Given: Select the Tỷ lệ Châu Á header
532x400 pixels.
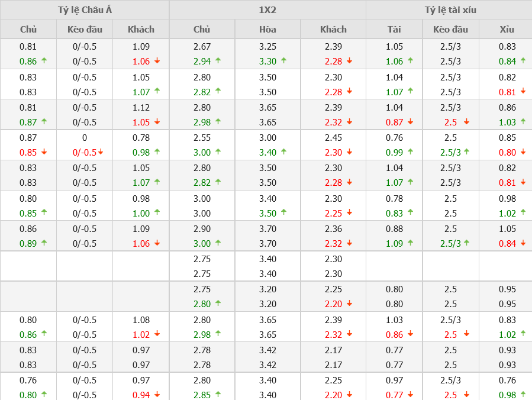Looking at the screenshot, I should (85, 10).
